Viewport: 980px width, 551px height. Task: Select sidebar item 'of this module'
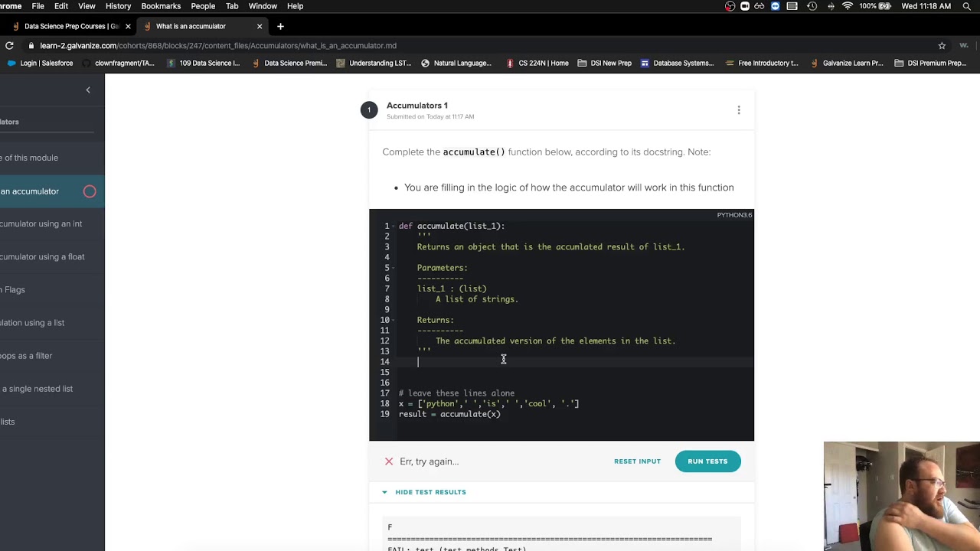point(29,158)
